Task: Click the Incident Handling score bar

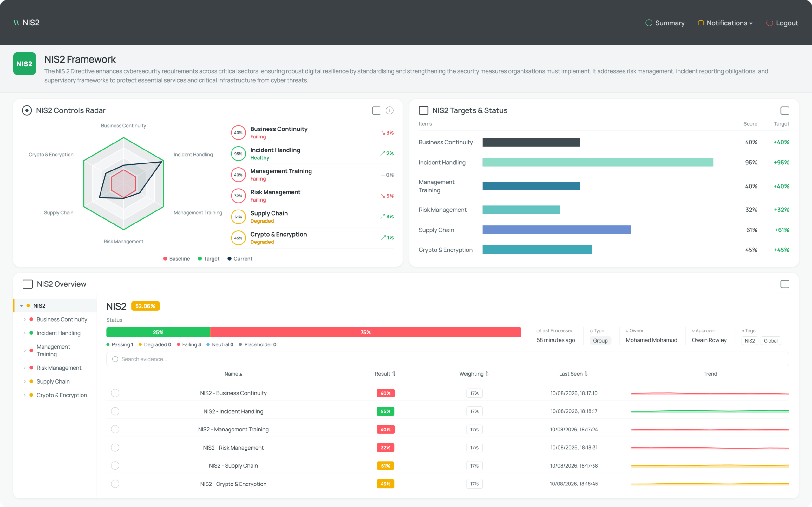Action: point(598,162)
